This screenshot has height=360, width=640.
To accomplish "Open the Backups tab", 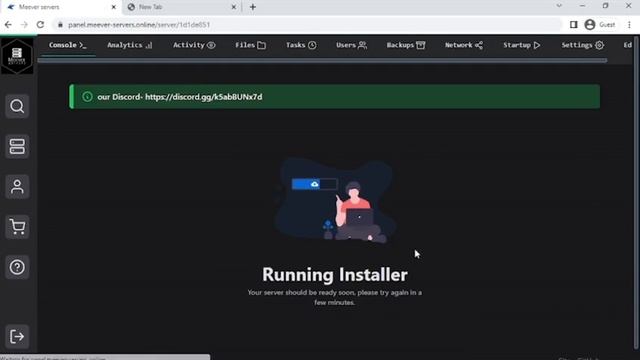I will tap(406, 45).
